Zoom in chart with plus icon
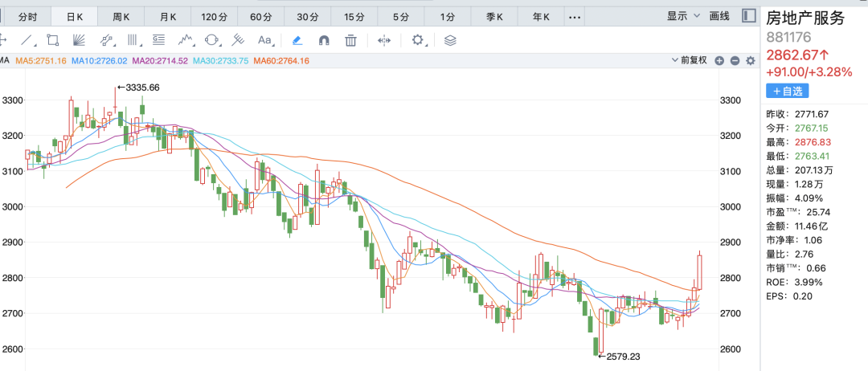This screenshot has height=371, width=868. tap(719, 60)
